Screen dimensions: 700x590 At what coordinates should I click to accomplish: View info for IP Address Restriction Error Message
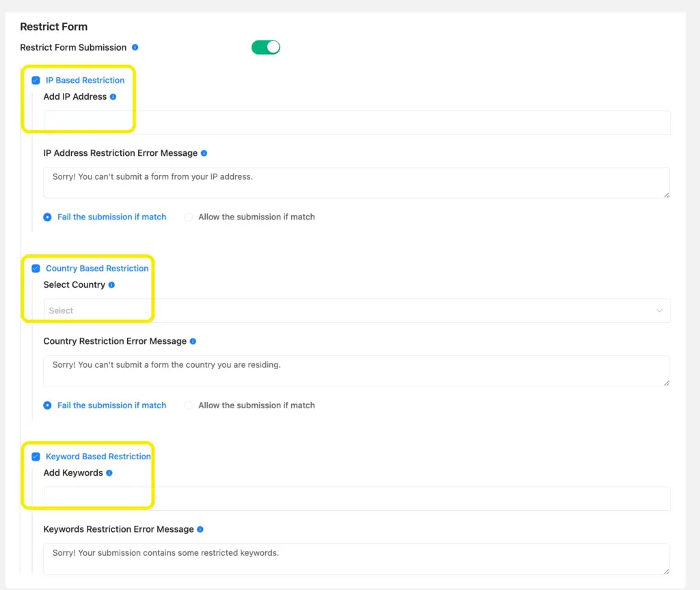[204, 152]
